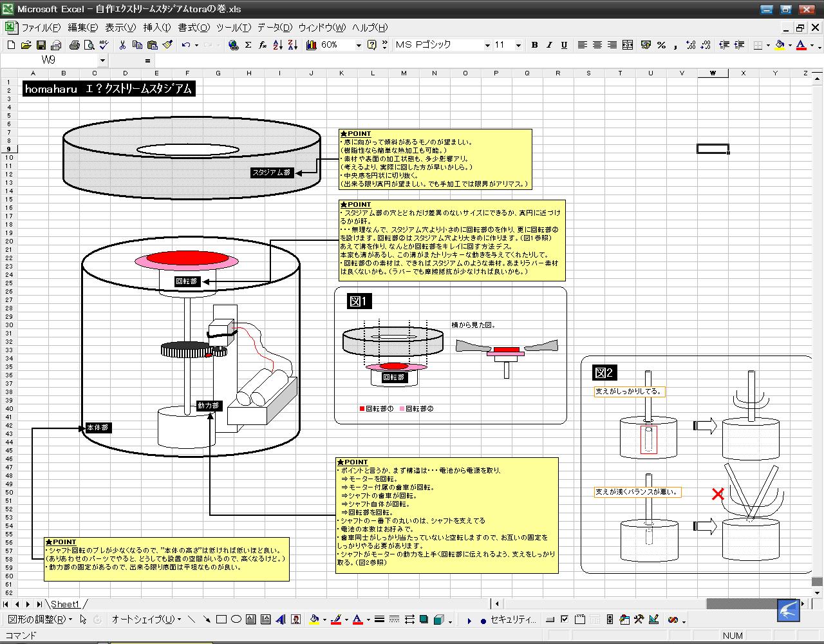The image size is (824, 644).
Task: Open the Chart Wizard icon
Action: coord(312,45)
